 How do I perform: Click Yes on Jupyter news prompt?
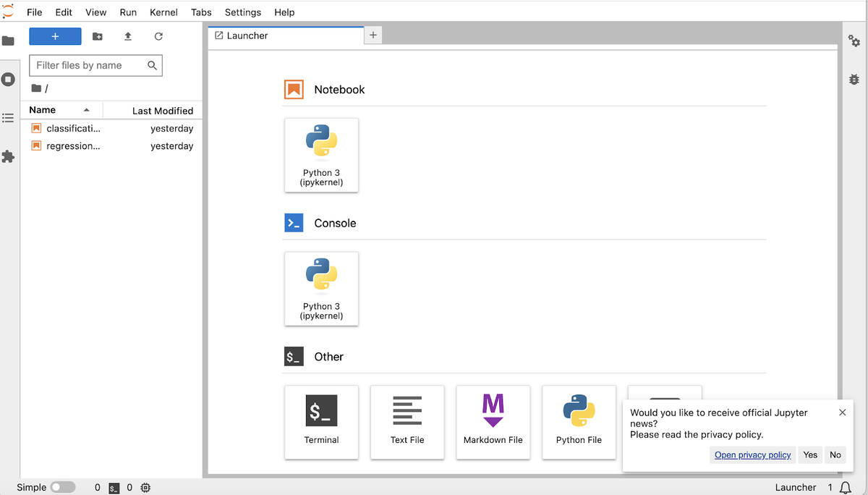pos(810,454)
